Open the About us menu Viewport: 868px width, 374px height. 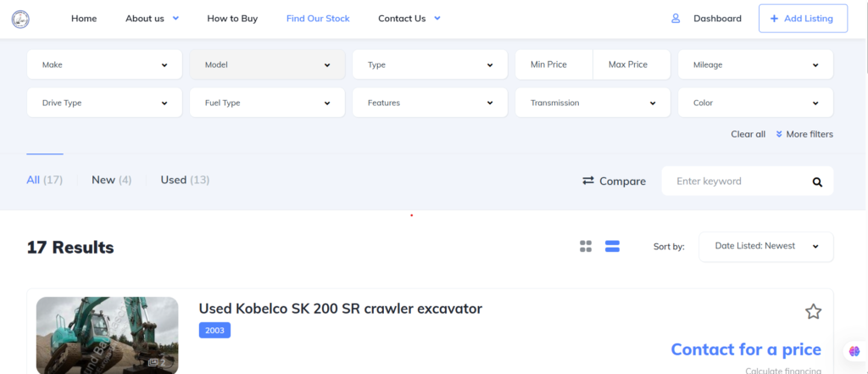[x=152, y=19]
